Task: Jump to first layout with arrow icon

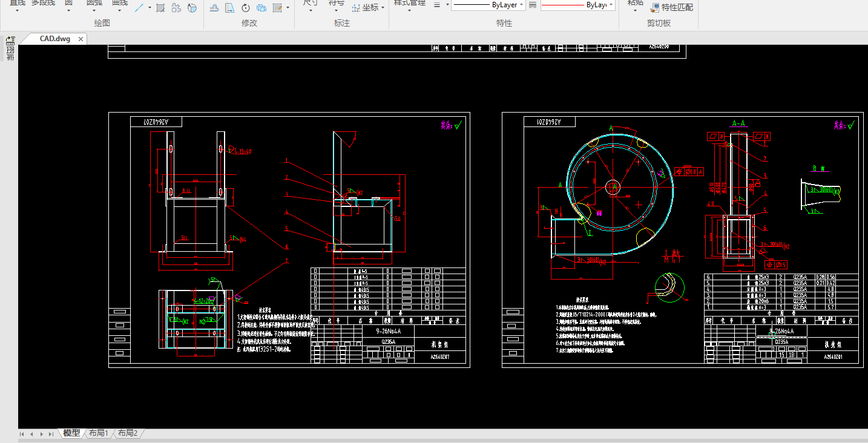Action: point(22,434)
